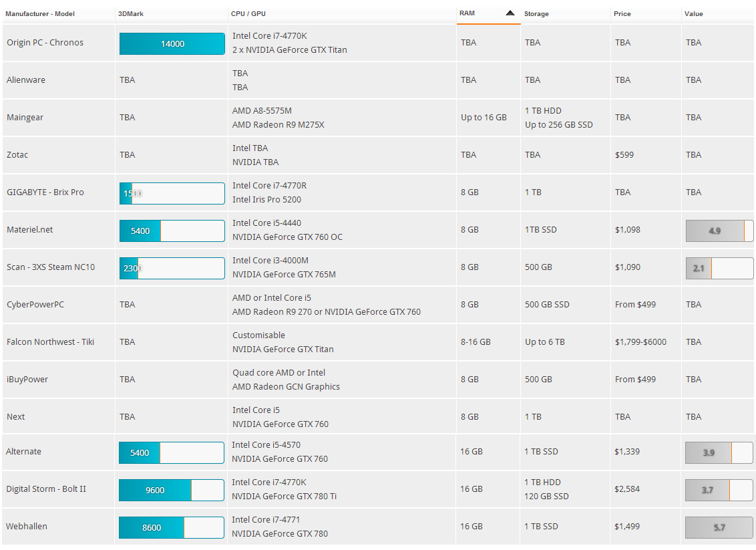The image size is (756, 550).
Task: Select the Digital Storm - Bolt II cell
Action: click(46, 489)
